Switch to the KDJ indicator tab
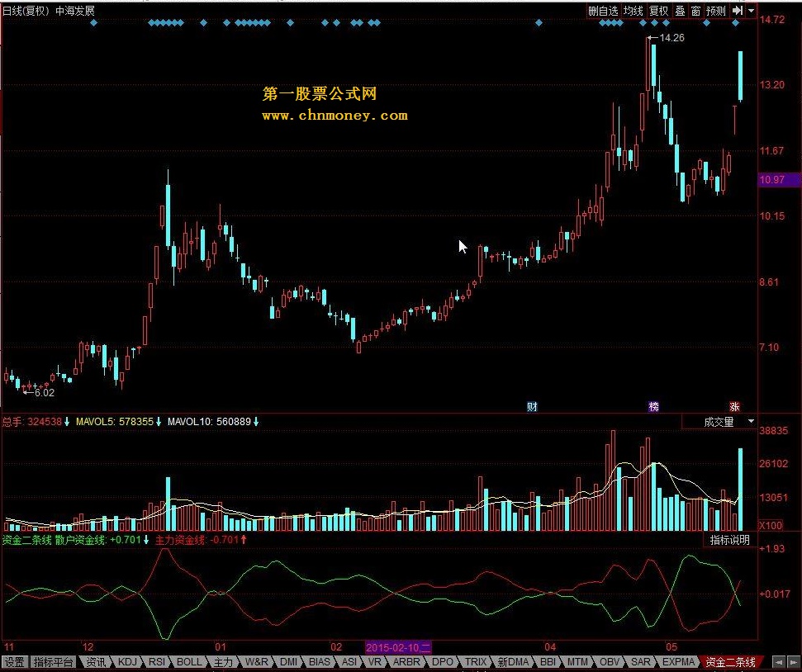Image resolution: width=802 pixels, height=672 pixels. [x=127, y=662]
